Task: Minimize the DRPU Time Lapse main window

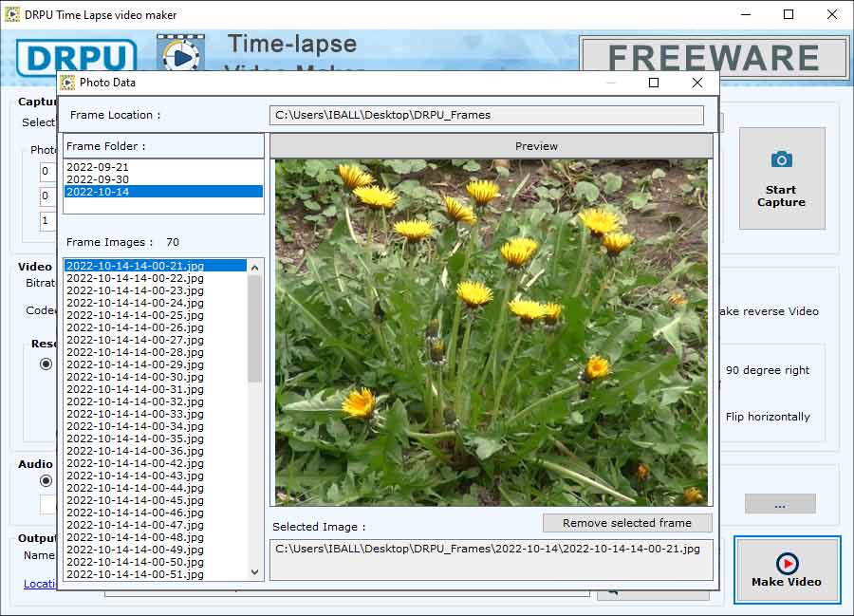Action: click(746, 14)
